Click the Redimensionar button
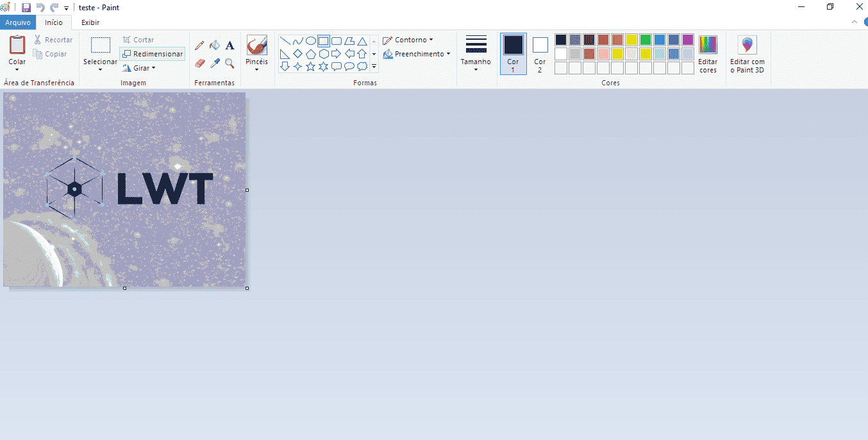The width and height of the screenshot is (868, 440). click(152, 53)
